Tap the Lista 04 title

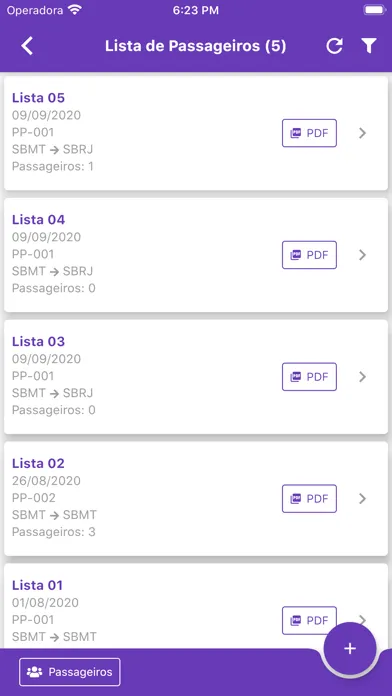[38, 220]
